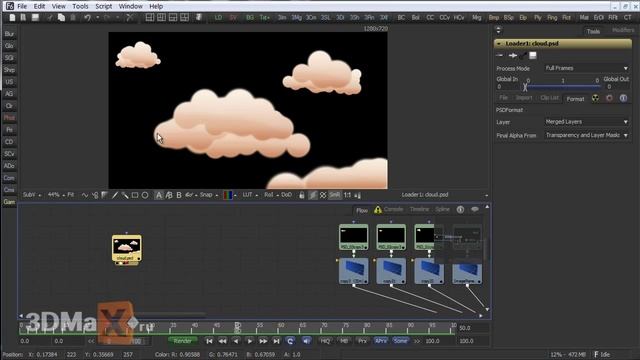Viewport: 640px width, 360px height.
Task: Add a Background tool via BG
Action: click(250, 18)
